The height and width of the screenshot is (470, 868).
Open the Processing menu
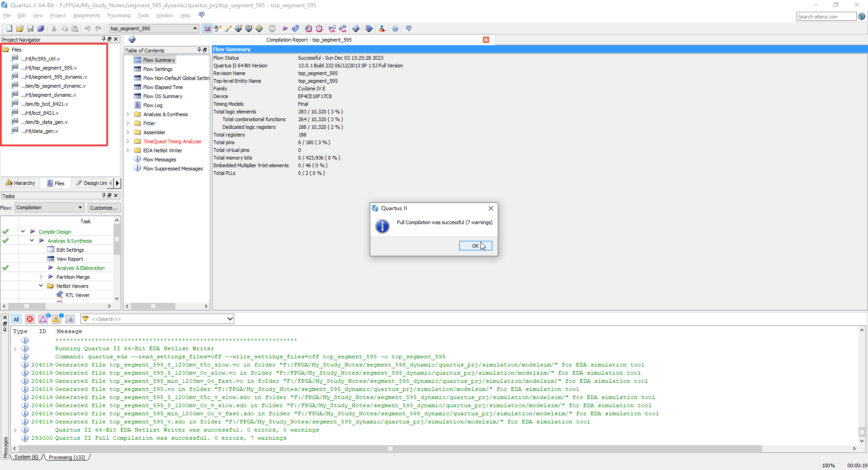[118, 15]
